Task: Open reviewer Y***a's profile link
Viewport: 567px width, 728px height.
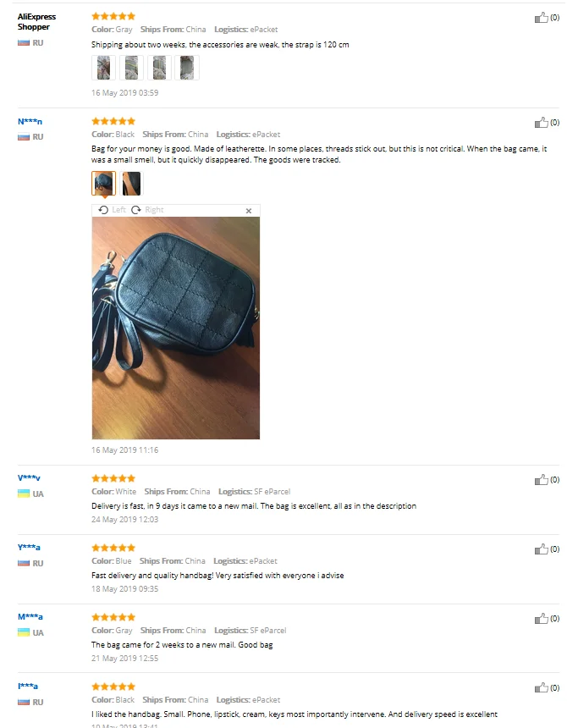Action: [29, 548]
